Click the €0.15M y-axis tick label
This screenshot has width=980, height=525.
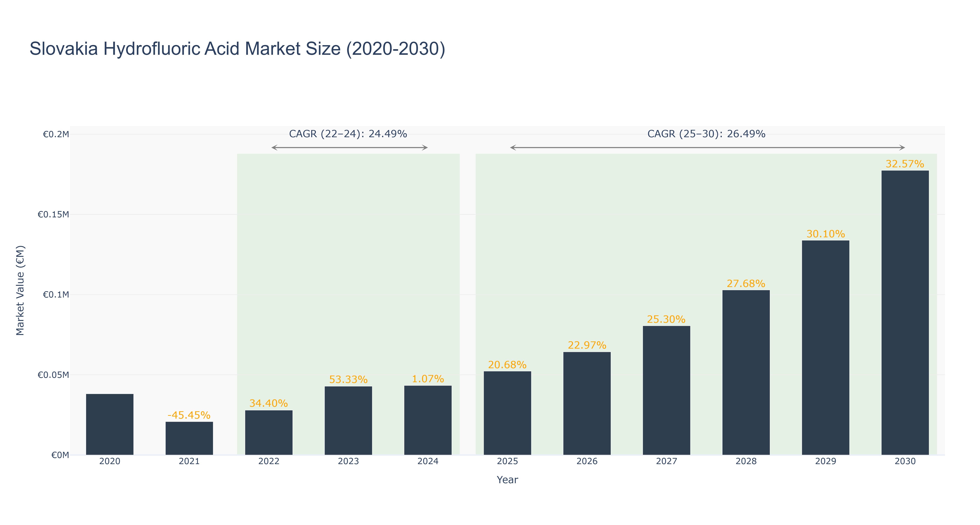coord(53,215)
